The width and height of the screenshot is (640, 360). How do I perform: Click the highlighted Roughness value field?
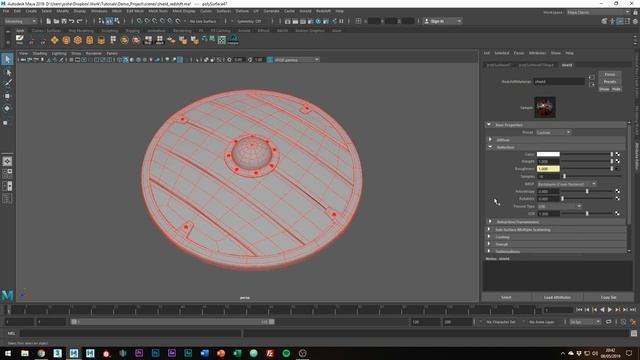[x=548, y=169]
